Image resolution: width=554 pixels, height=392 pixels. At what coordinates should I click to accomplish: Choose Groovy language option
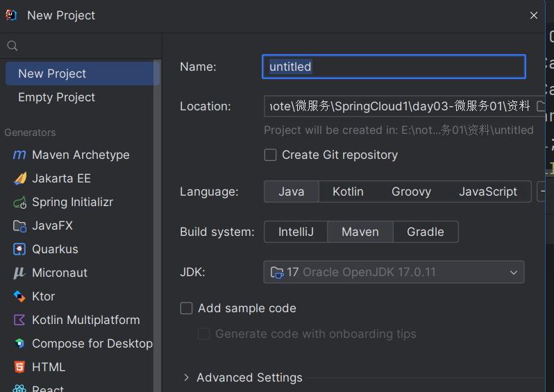pos(411,191)
